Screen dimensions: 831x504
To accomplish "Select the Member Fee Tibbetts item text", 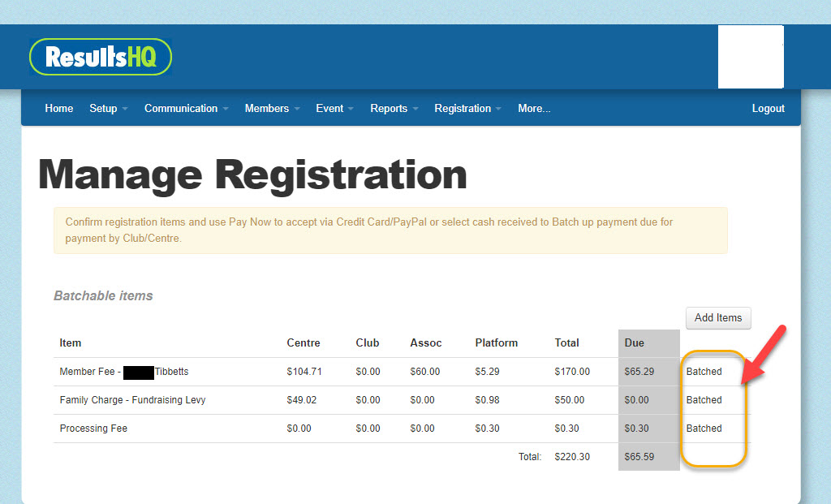I will (x=124, y=372).
